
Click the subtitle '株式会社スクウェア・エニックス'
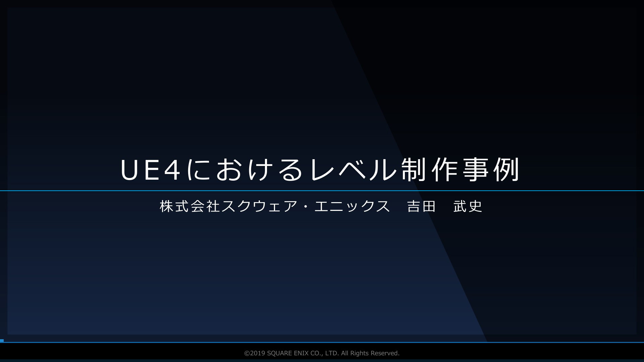point(275,206)
